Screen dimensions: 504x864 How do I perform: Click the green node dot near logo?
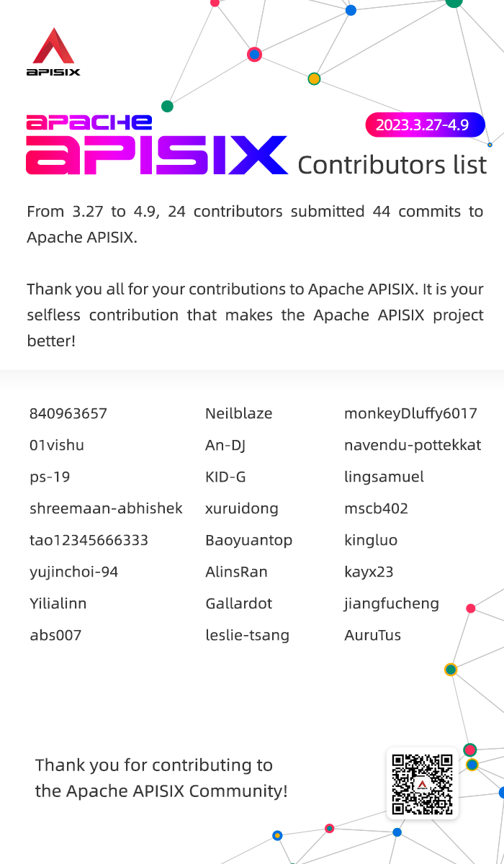168,107
